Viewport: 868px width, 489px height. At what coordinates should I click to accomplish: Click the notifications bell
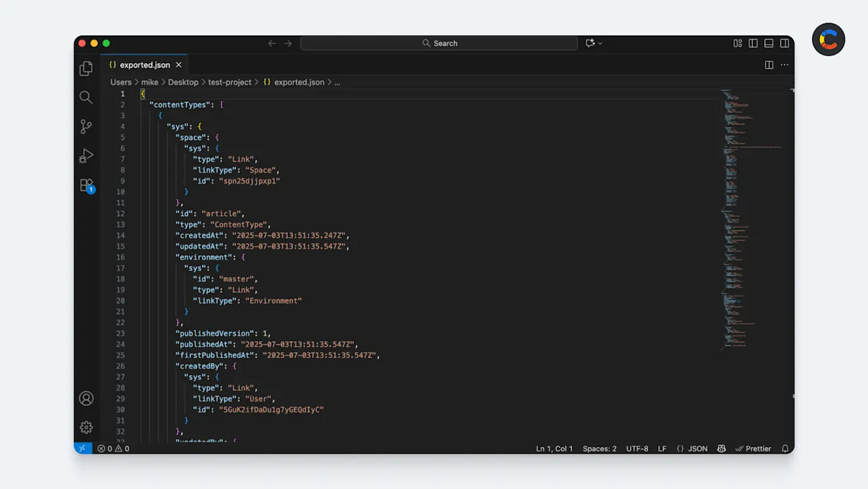[x=784, y=448]
